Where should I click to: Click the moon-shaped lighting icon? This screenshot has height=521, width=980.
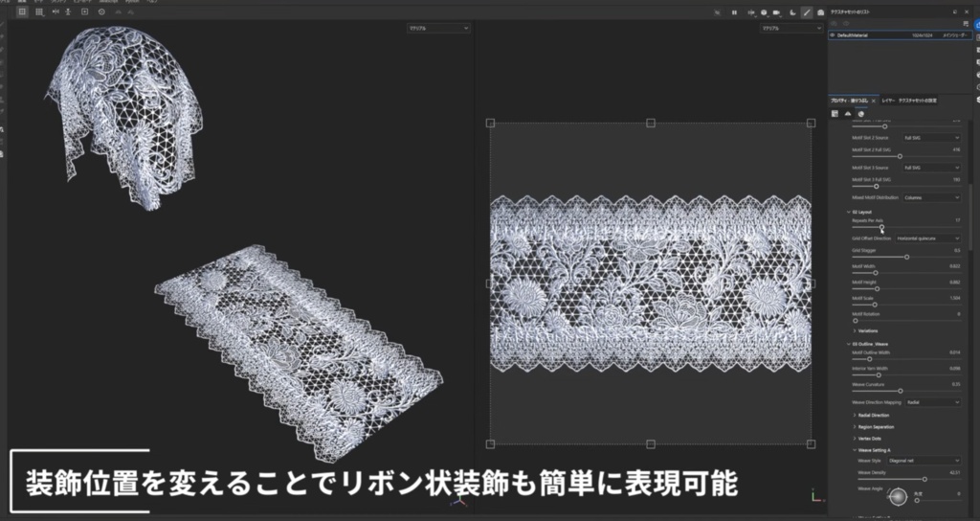point(792,12)
